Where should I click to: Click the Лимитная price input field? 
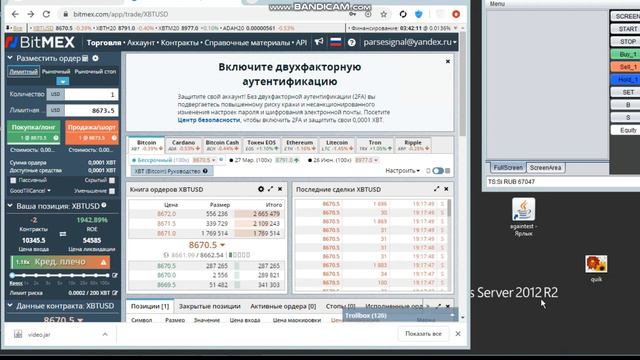[91, 110]
